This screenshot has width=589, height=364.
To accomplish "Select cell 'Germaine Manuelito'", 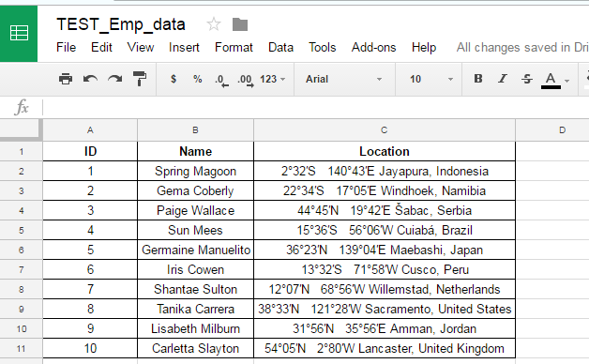I will point(195,250).
